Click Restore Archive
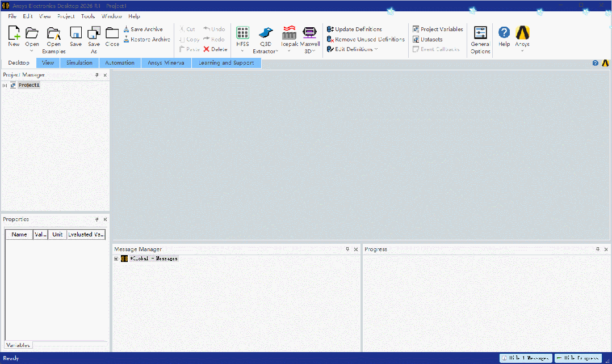This screenshot has width=612, height=364. click(147, 39)
